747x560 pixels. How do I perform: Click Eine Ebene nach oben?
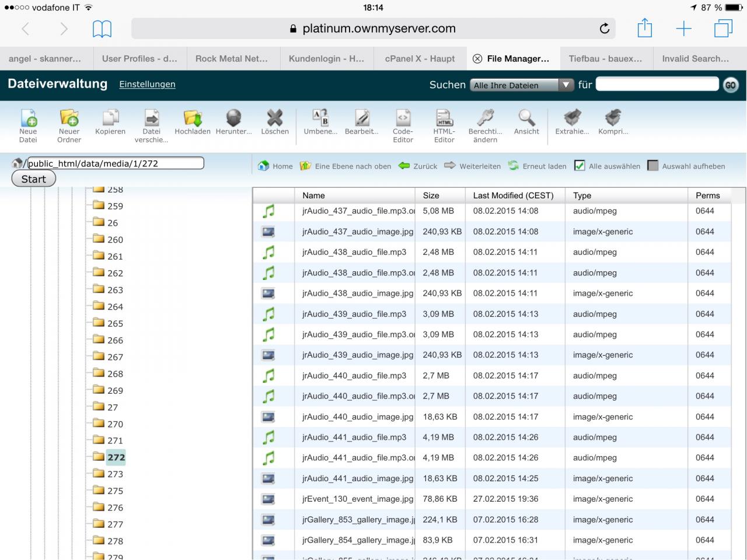point(345,166)
